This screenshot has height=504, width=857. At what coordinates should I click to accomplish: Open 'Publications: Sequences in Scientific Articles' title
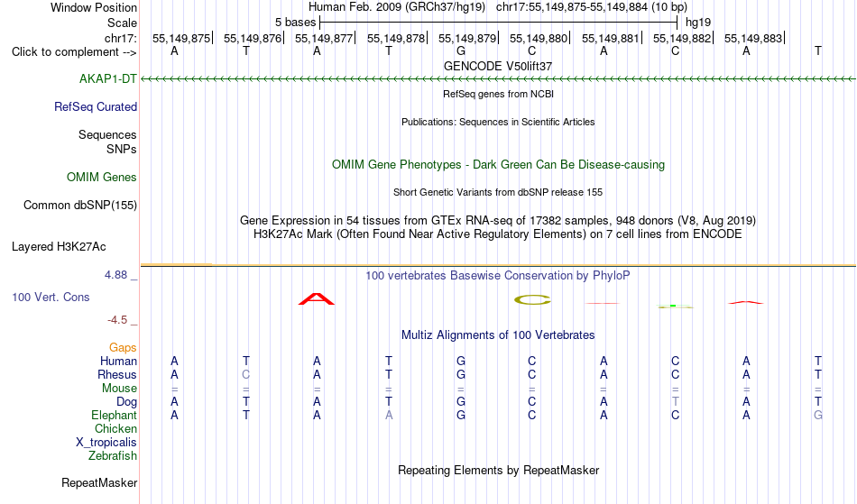(498, 122)
